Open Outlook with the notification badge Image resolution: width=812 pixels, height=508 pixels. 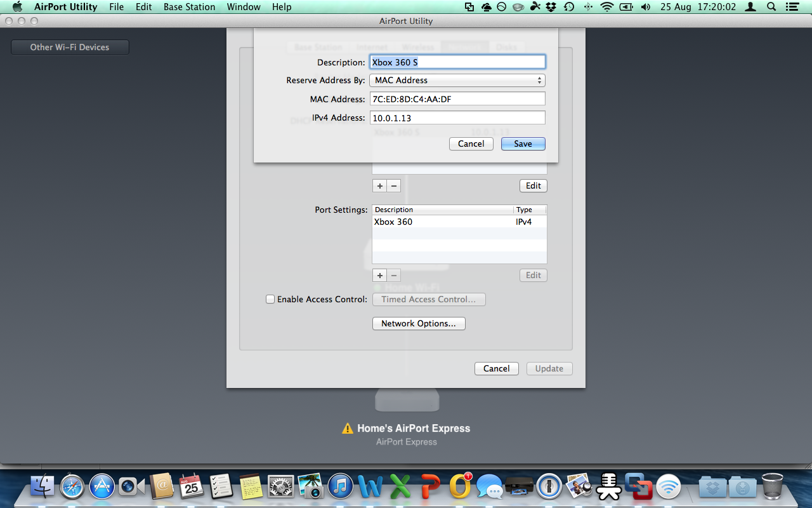[x=460, y=487]
